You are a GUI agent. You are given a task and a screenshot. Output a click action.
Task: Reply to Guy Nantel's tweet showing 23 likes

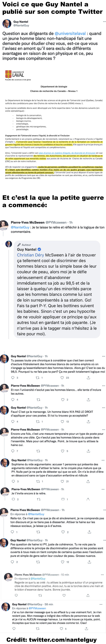click(x=13, y=377)
